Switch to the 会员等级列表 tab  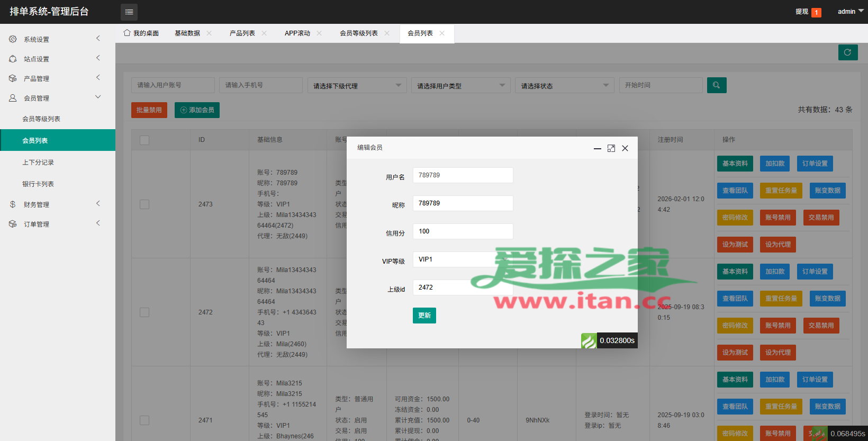359,33
